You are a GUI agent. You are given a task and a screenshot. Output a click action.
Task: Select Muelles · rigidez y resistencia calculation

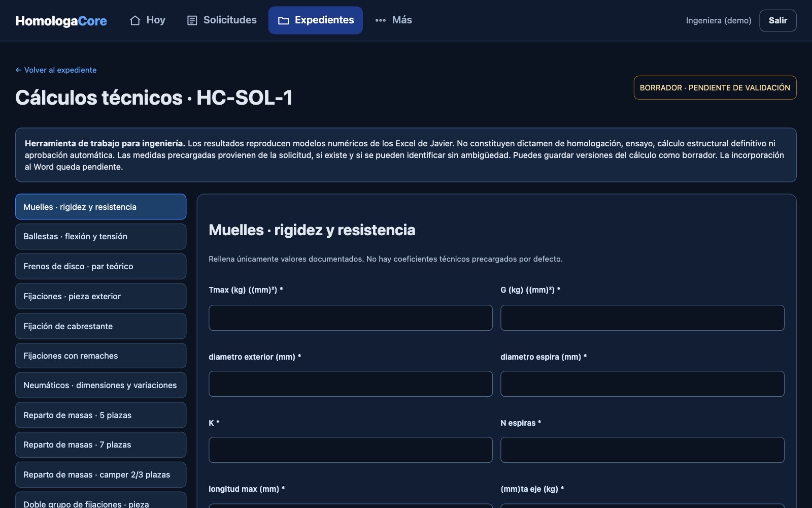[x=100, y=207]
